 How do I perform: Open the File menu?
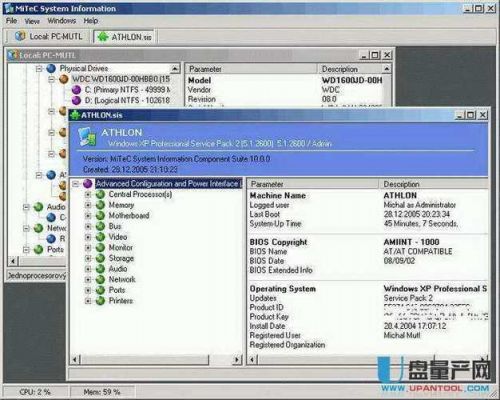pos(11,21)
